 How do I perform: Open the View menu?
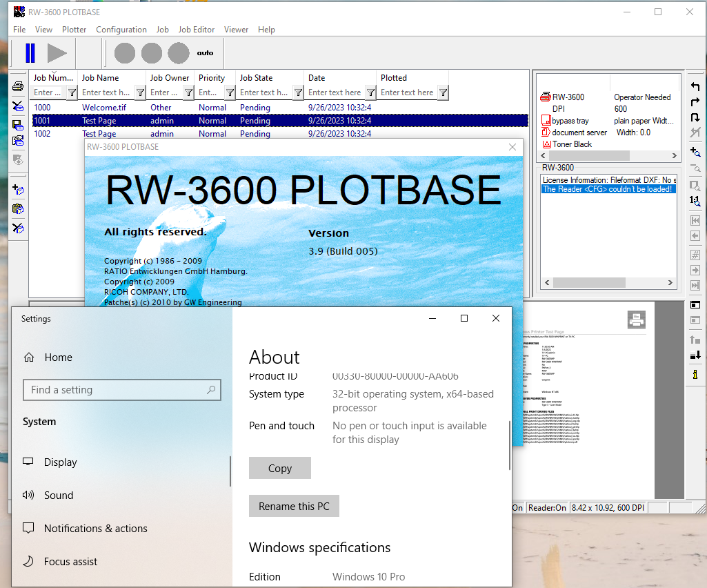[43, 30]
